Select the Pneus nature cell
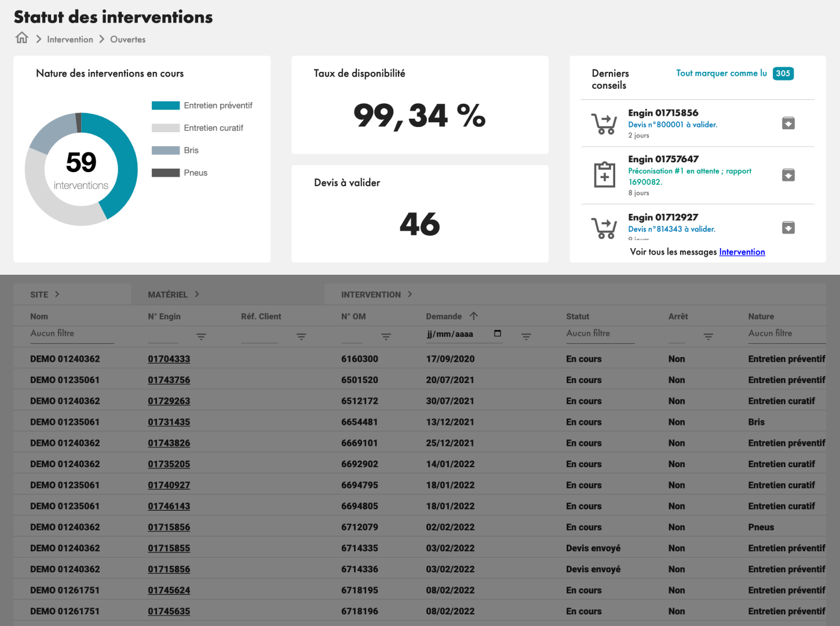Image resolution: width=840 pixels, height=626 pixels. point(761,527)
